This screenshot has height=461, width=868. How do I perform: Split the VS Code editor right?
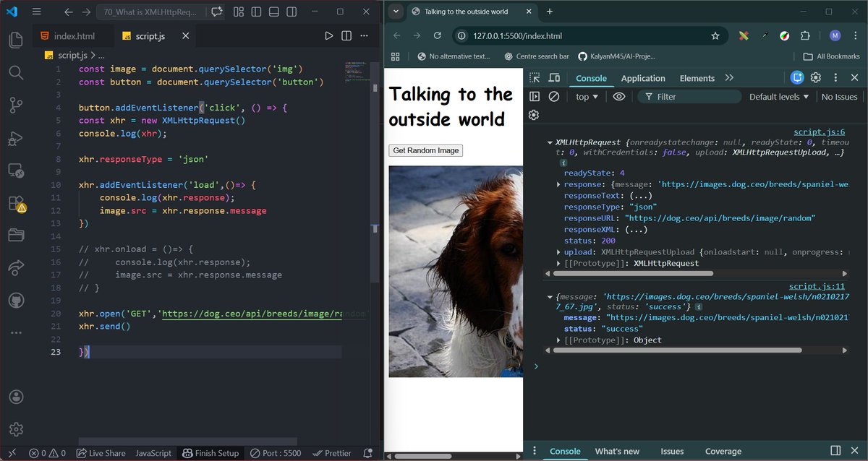point(346,35)
